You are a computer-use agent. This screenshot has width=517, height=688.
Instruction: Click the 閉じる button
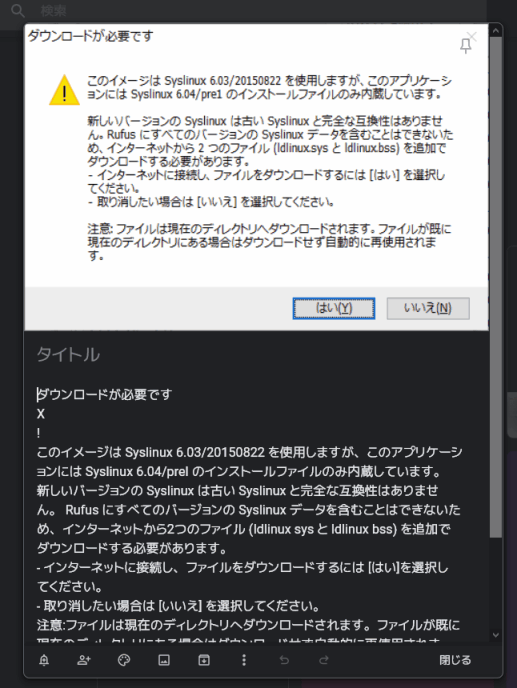[455, 660]
